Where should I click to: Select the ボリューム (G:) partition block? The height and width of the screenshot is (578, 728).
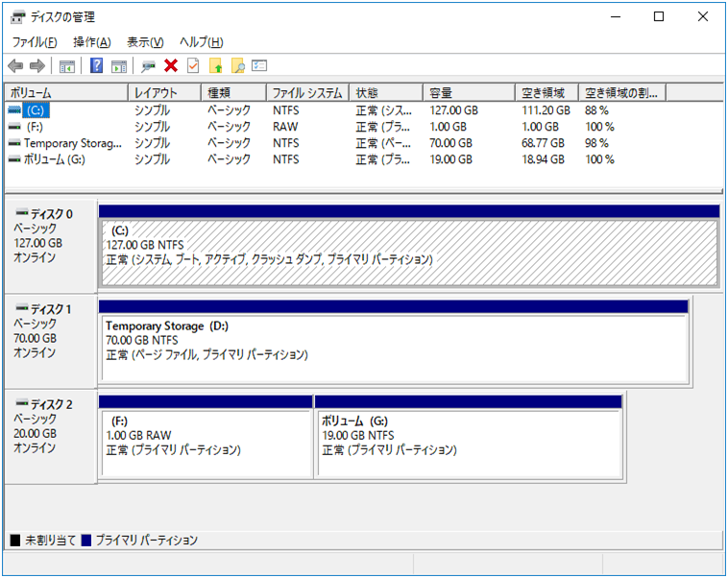click(x=469, y=442)
